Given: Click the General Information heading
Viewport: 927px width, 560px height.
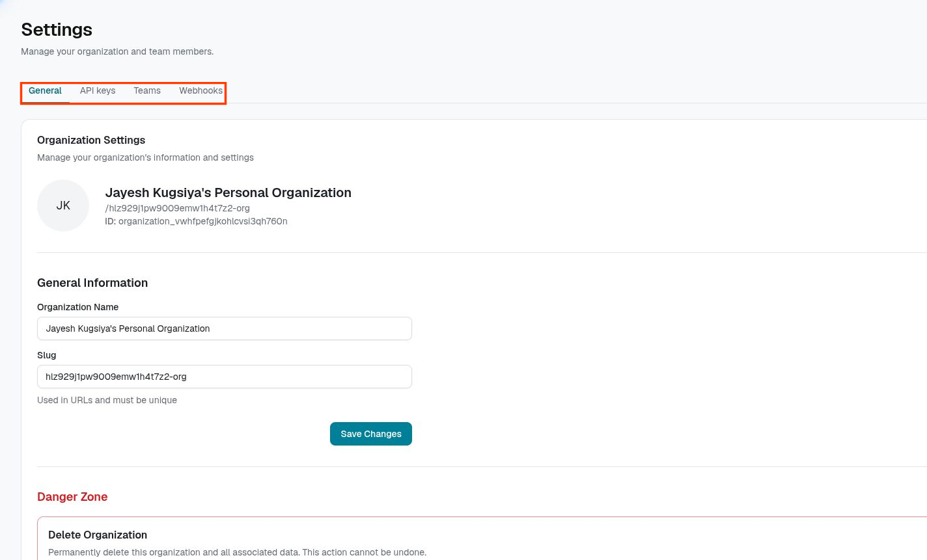Looking at the screenshot, I should pyautogui.click(x=92, y=283).
